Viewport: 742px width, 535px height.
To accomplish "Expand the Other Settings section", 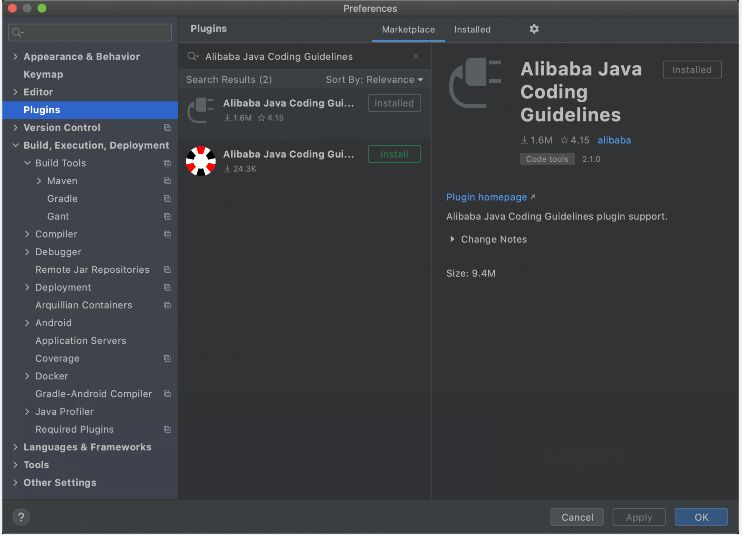I will [x=15, y=483].
